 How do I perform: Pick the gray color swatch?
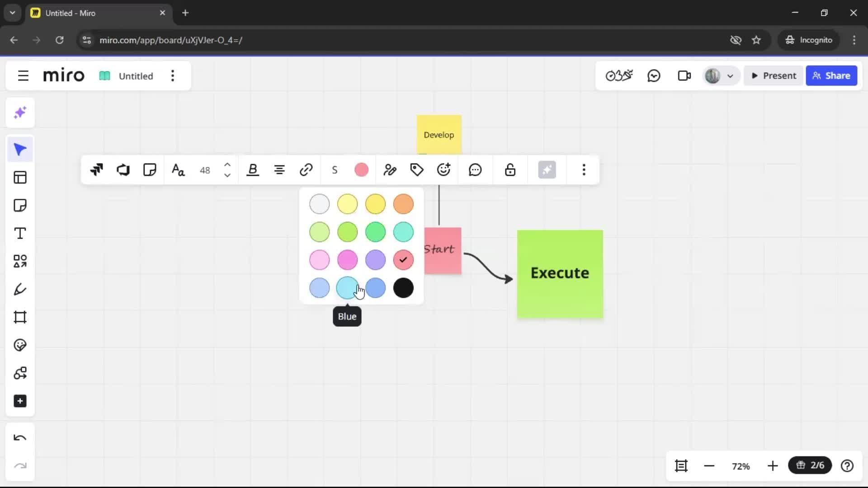coord(320,204)
